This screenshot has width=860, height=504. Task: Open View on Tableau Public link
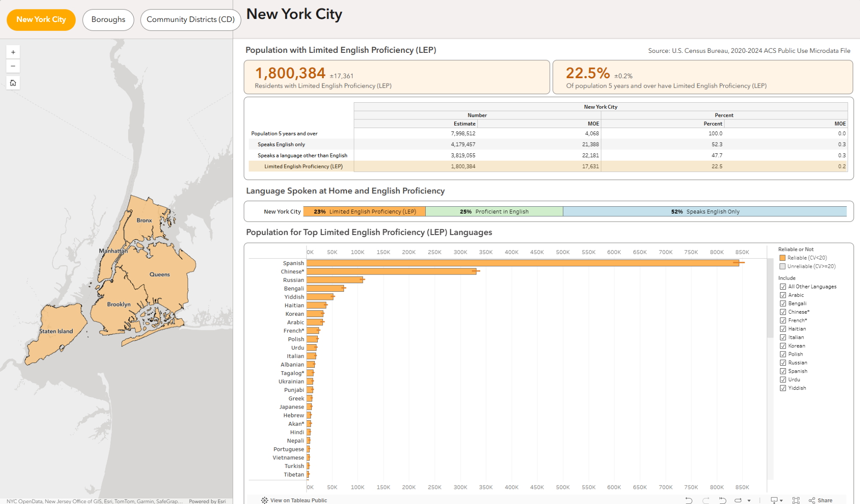tap(298, 500)
